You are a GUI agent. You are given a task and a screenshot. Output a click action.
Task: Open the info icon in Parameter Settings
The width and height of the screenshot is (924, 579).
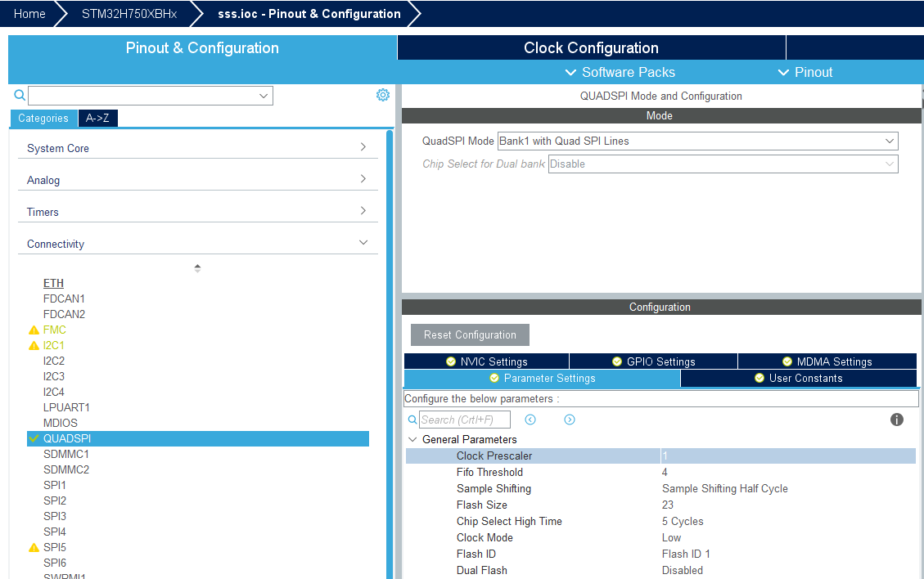897,420
